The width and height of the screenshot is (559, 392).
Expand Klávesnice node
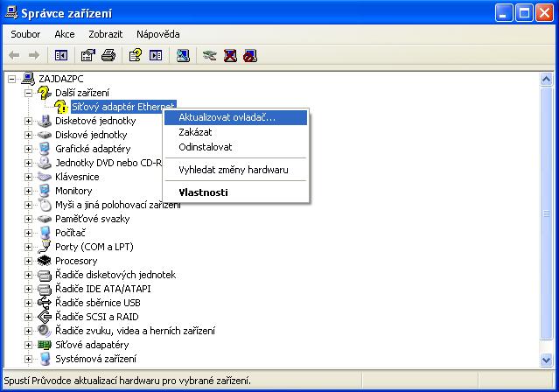click(28, 177)
